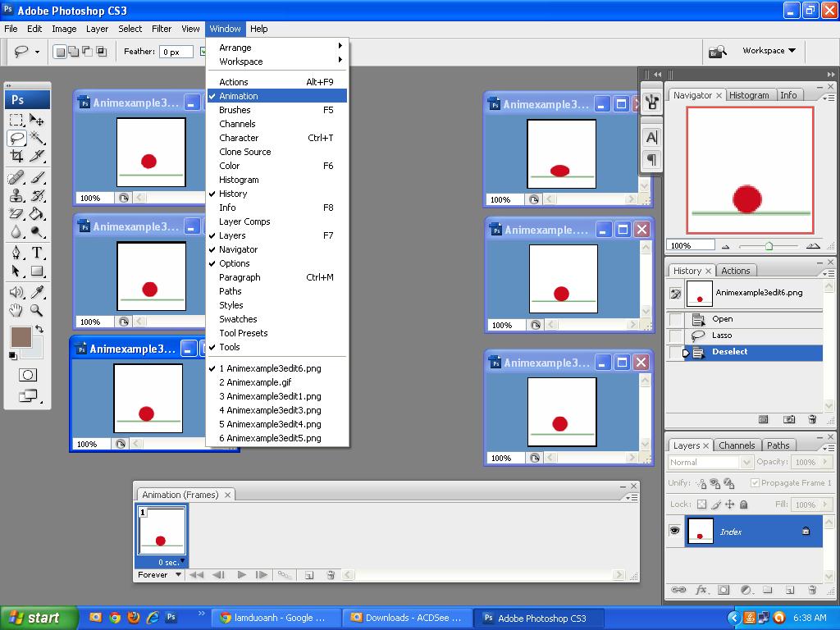
Task: Choose Brushes from Window menu
Action: pos(277,110)
